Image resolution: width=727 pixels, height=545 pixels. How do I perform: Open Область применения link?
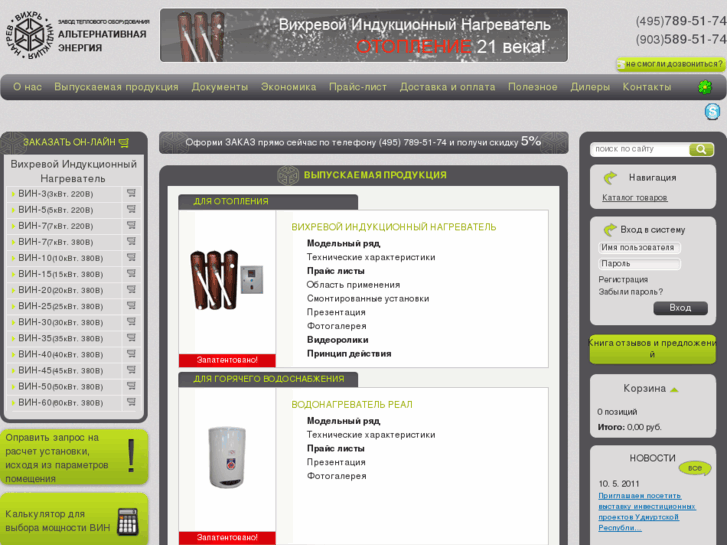point(353,285)
